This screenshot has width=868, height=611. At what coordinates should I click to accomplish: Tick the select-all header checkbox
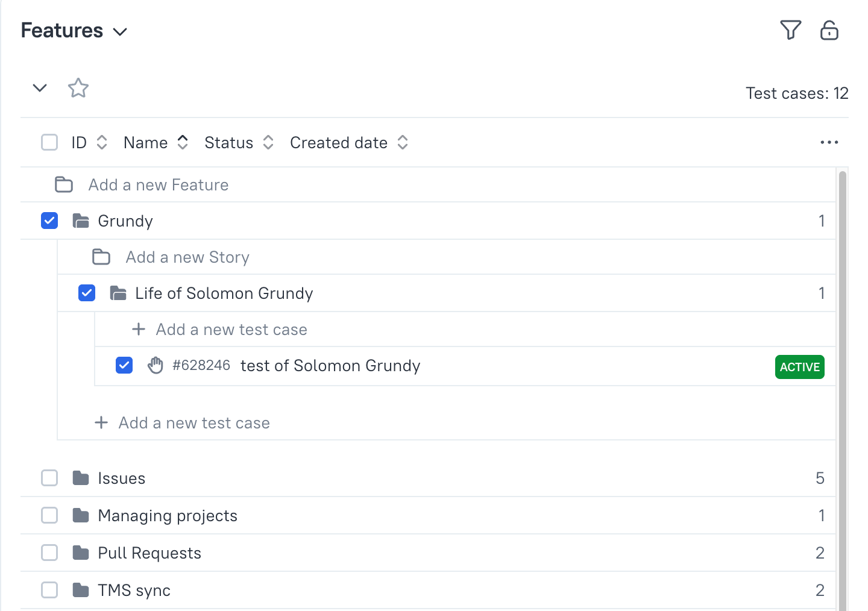click(x=49, y=142)
